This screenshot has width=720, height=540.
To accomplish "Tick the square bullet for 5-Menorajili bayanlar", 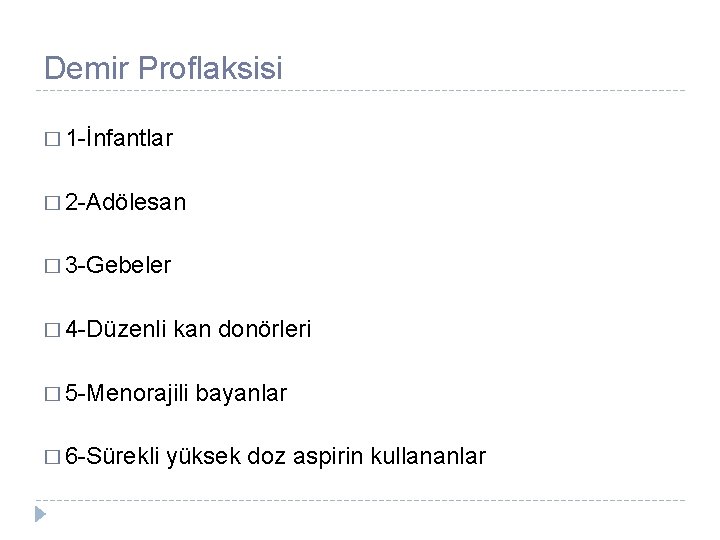I will [x=52, y=394].
